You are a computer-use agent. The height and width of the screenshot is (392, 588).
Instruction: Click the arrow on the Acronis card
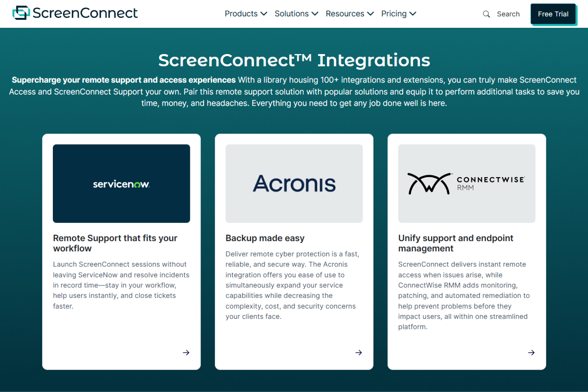pyautogui.click(x=358, y=352)
